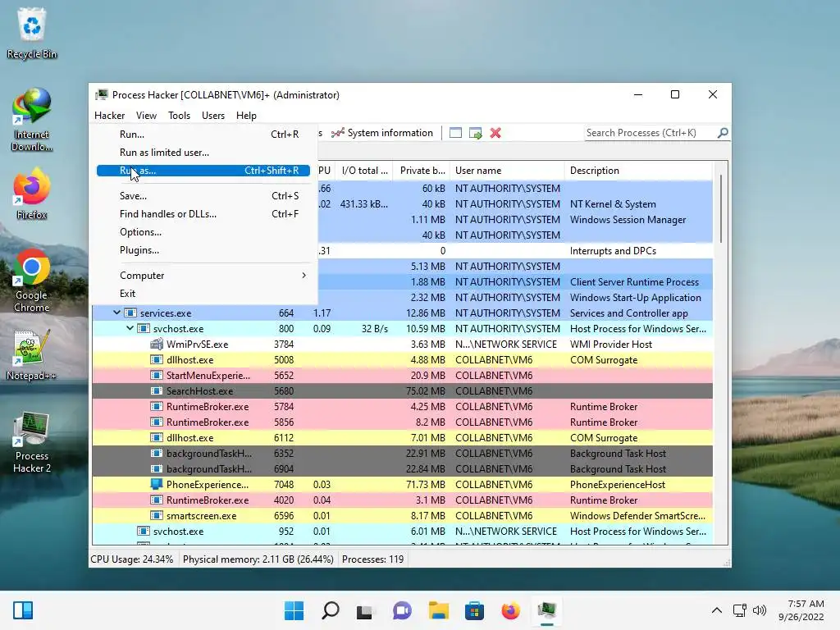Viewport: 840px width, 630px height.
Task: Choose Run as... menu entry
Action: coord(203,171)
